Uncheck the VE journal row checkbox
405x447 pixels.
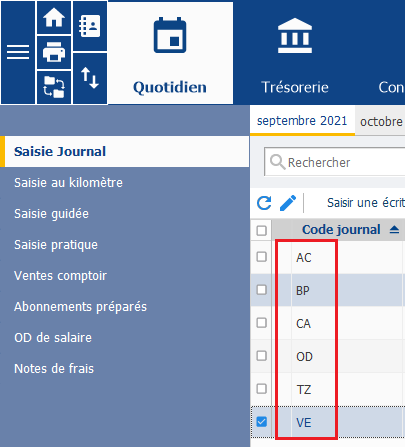262,422
